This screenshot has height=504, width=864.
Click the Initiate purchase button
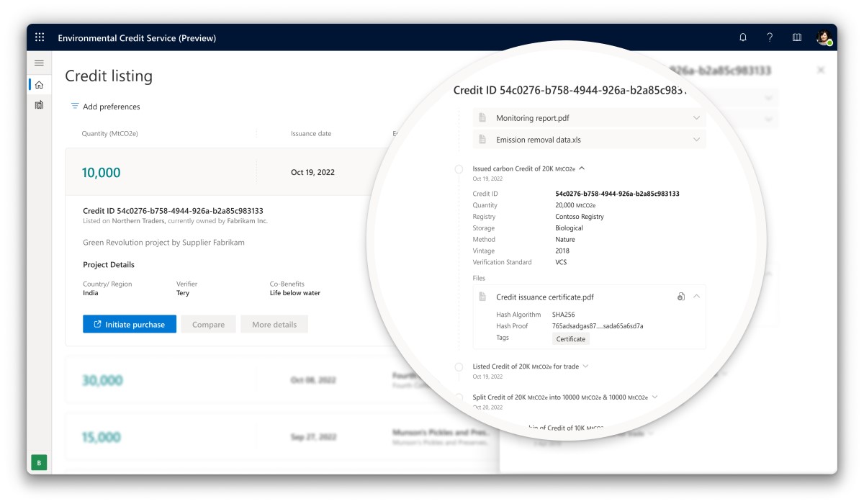pyautogui.click(x=129, y=324)
